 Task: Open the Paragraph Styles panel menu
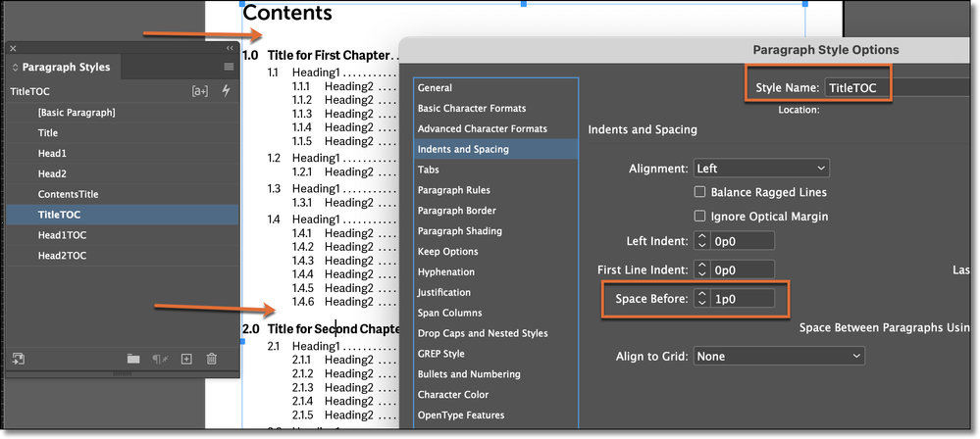point(229,67)
